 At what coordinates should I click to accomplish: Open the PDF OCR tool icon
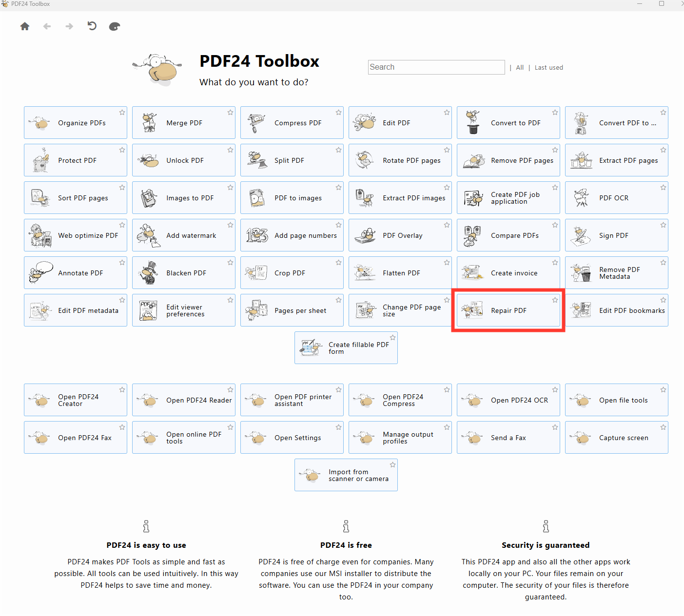click(x=581, y=198)
